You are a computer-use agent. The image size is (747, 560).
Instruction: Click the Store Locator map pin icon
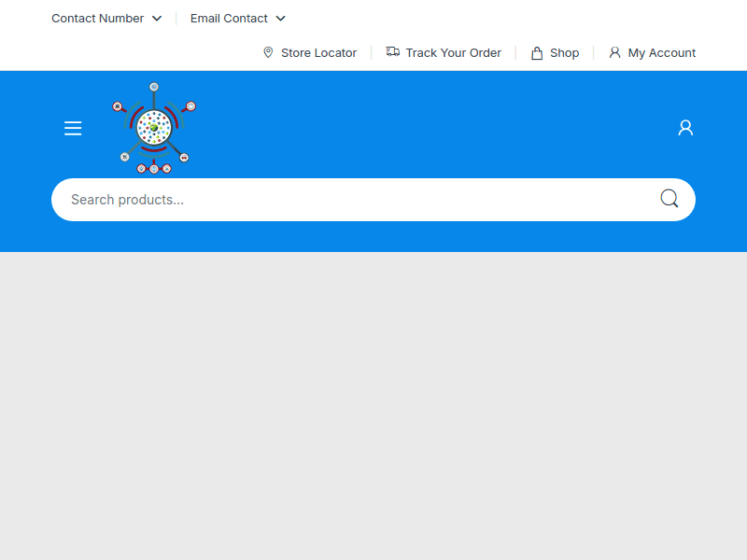pyautogui.click(x=268, y=53)
